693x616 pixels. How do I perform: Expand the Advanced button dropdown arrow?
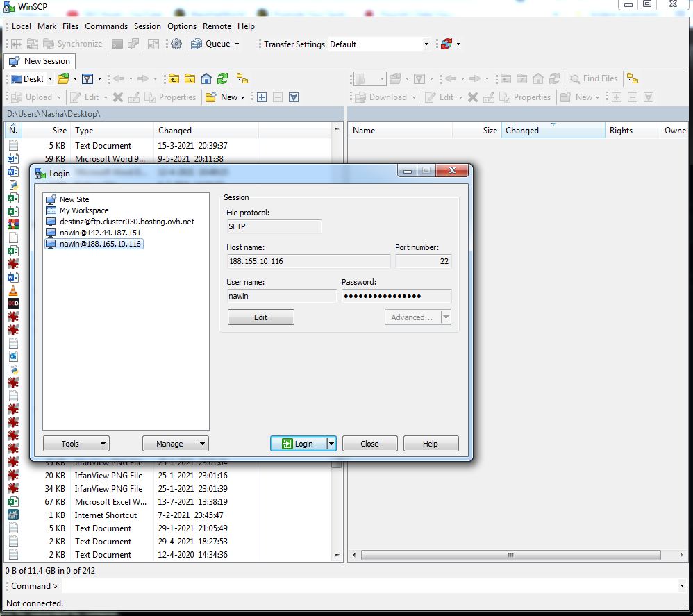tap(446, 317)
